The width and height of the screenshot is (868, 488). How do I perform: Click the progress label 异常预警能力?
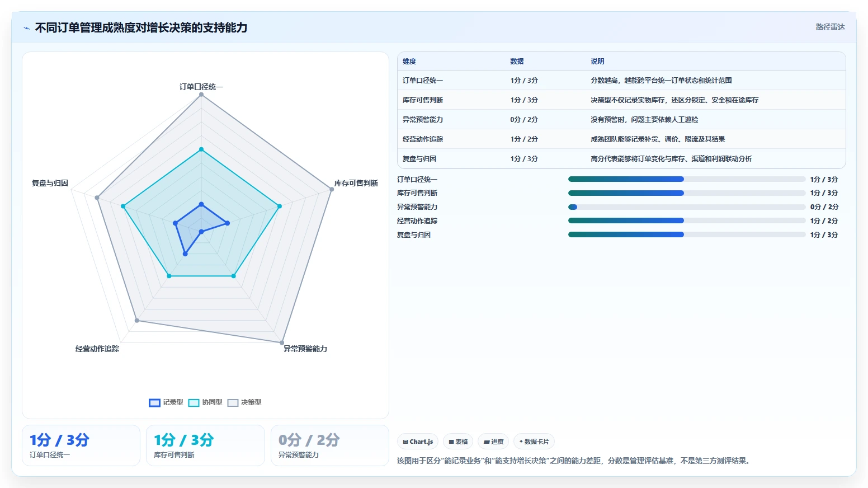pos(417,207)
